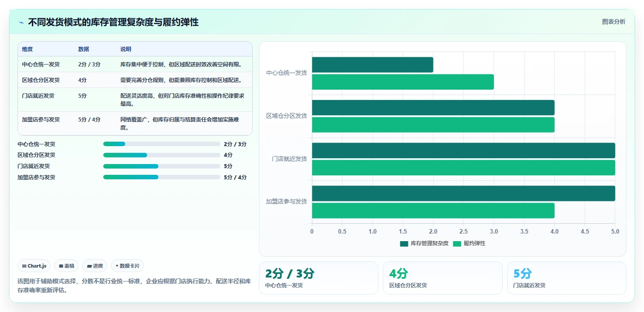The width and height of the screenshot is (644, 312).
Task: Click the 区域仓分区发货 dark teal chart bar
Action: coord(433,108)
